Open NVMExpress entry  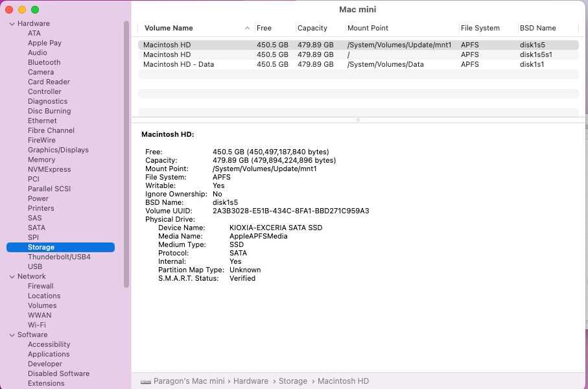49,170
